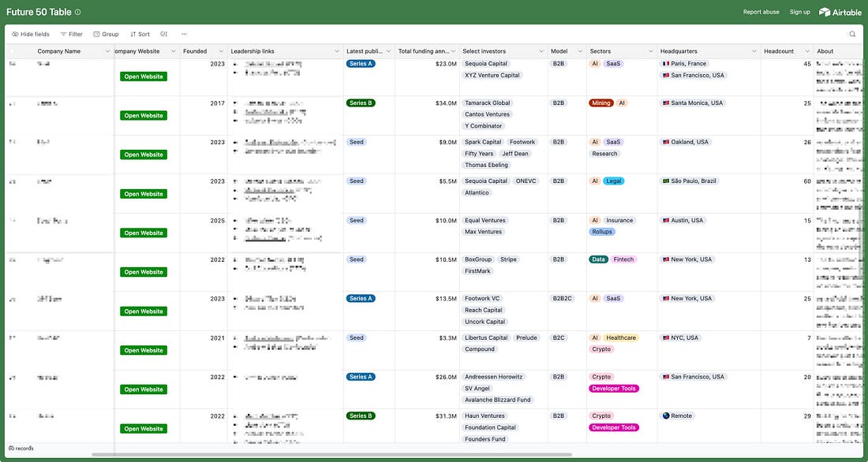Open Website for the Oakland row
The image size is (868, 462).
[144, 155]
